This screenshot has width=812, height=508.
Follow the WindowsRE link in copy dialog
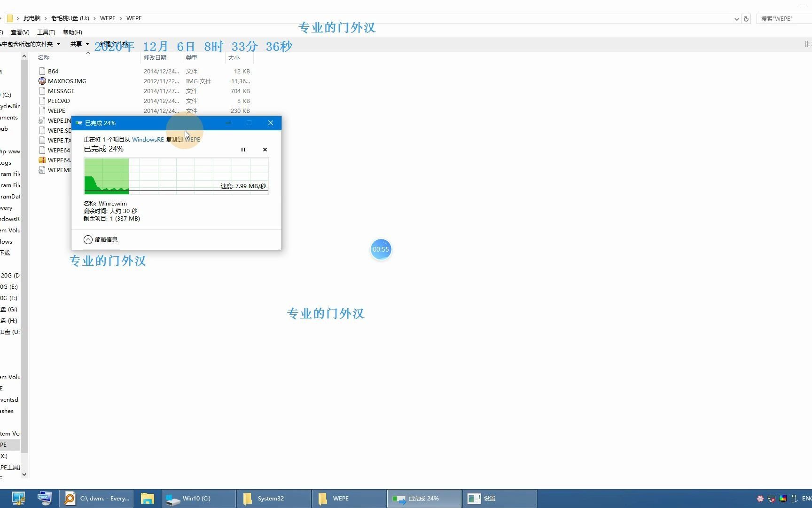click(148, 139)
